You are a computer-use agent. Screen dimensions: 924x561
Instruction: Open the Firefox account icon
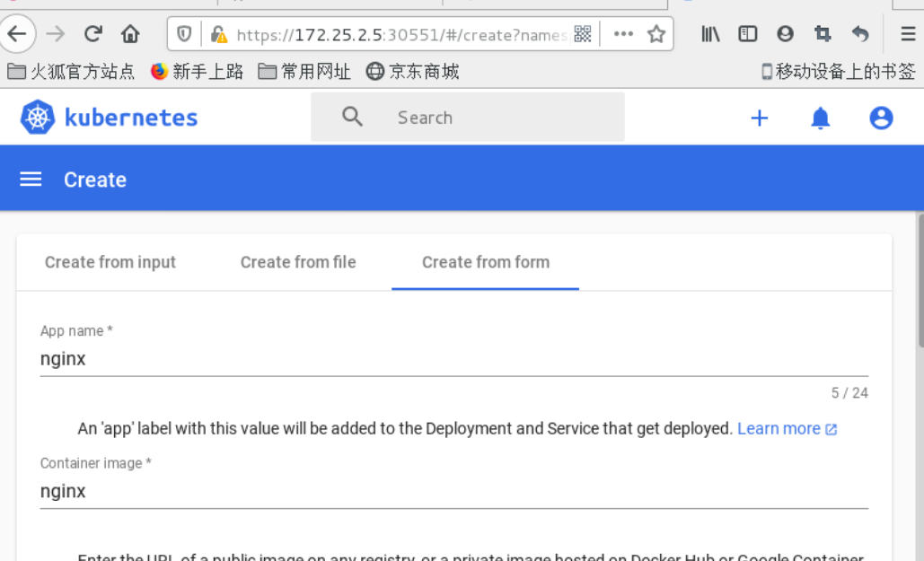[x=785, y=34]
